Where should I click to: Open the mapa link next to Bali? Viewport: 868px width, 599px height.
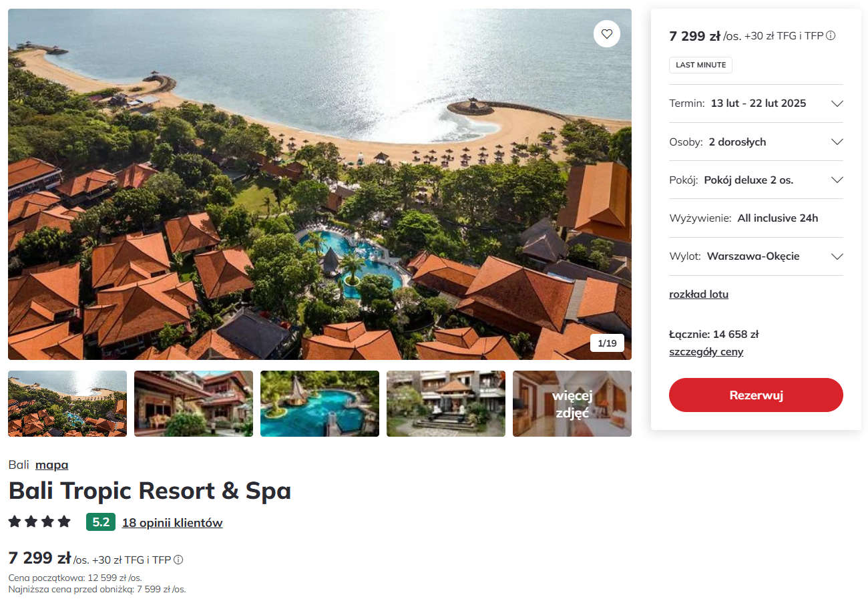coord(51,465)
